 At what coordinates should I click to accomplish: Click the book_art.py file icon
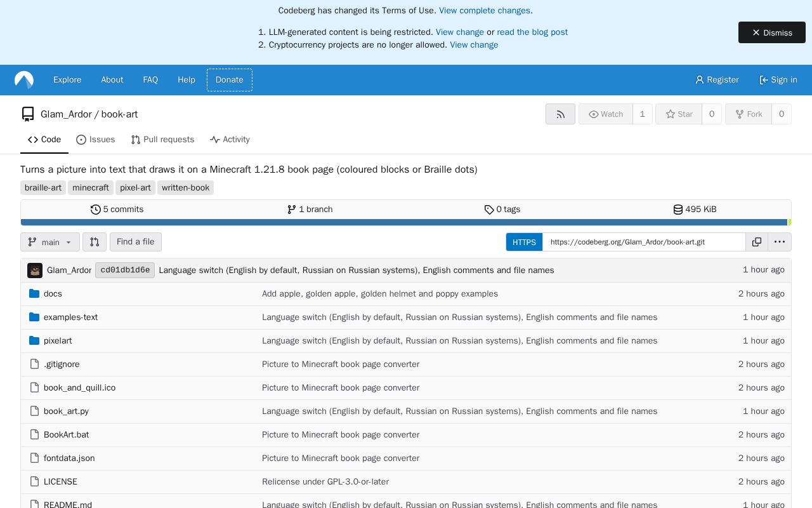pos(34,411)
